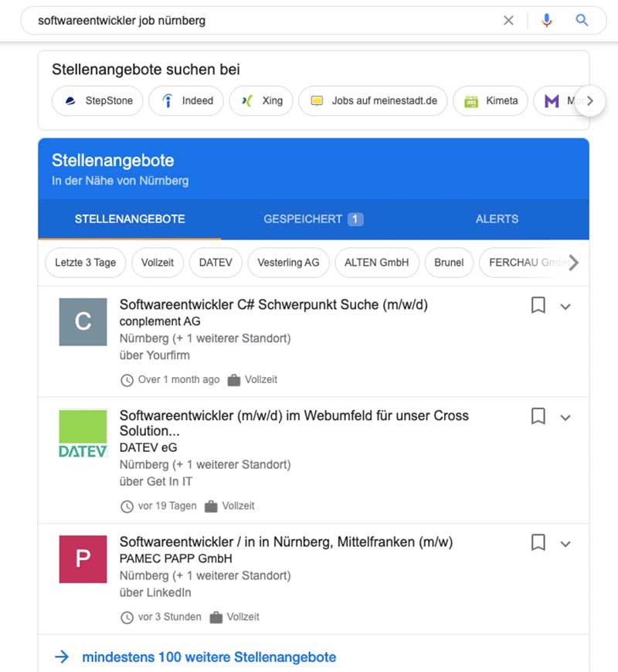The height and width of the screenshot is (672, 618).
Task: Expand the DATEV eG job listing
Action: 565,417
